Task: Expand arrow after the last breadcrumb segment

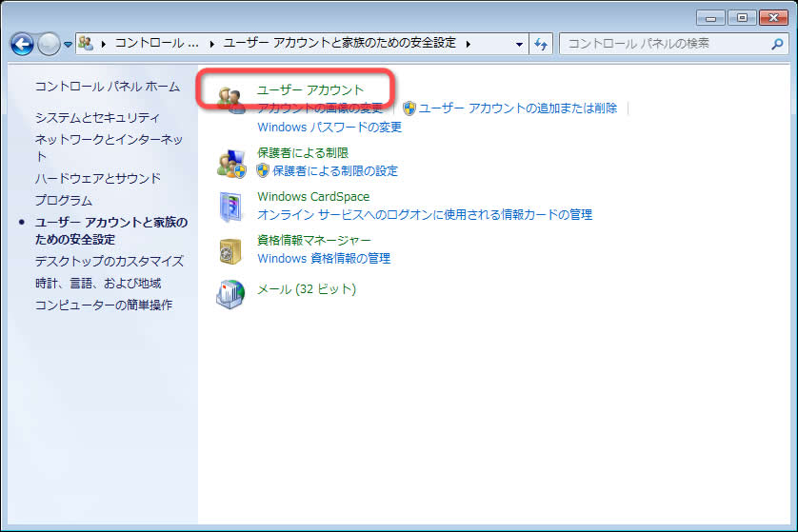Action: (x=468, y=44)
